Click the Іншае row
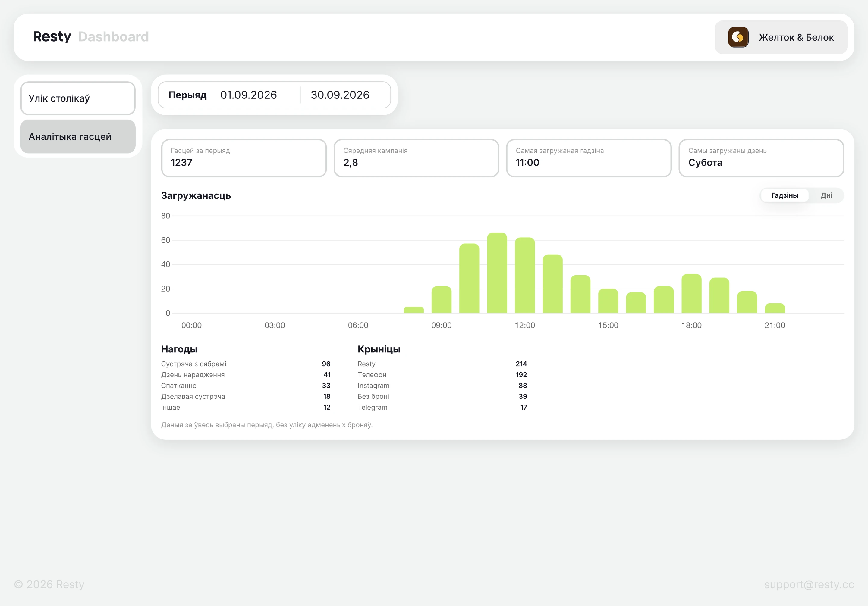 pyautogui.click(x=246, y=407)
